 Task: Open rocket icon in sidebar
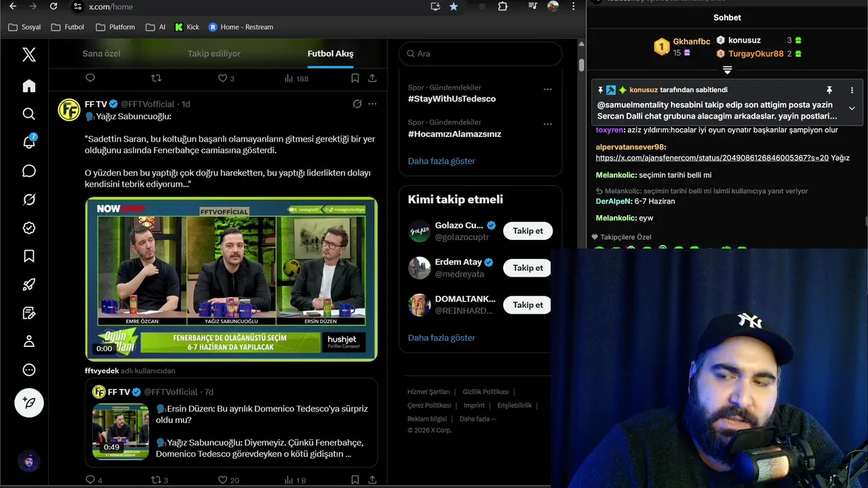click(x=28, y=285)
